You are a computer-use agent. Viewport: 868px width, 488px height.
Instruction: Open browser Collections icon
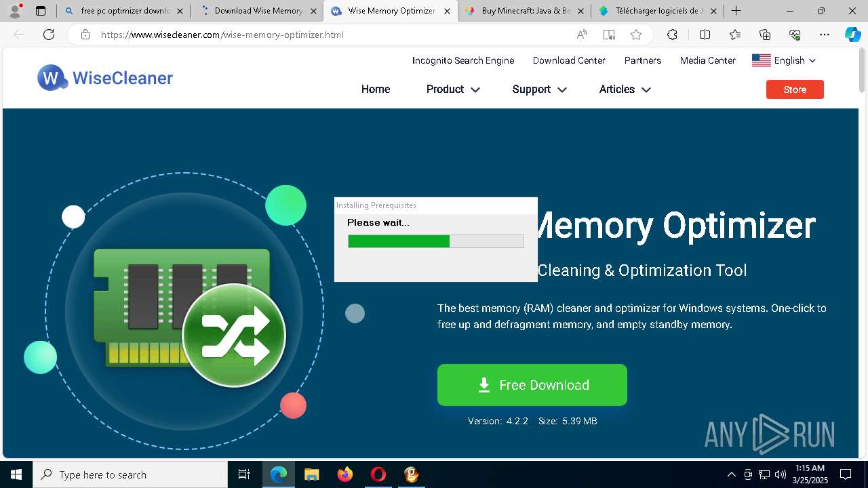[765, 35]
